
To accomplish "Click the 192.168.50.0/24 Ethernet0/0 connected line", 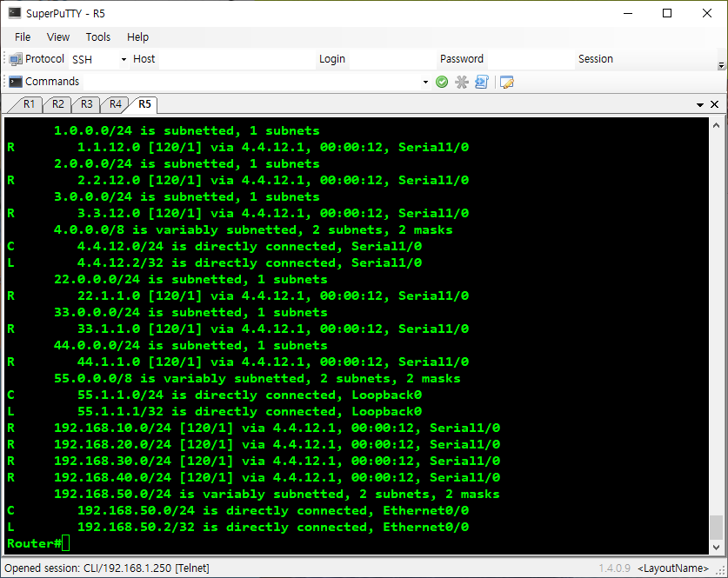I will coord(237,510).
